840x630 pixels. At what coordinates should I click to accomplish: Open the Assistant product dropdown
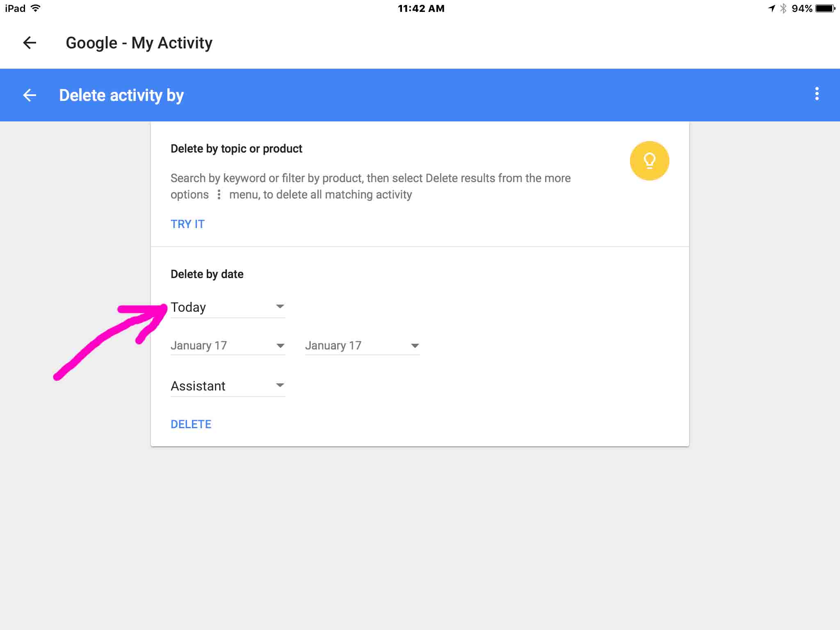pos(228,386)
